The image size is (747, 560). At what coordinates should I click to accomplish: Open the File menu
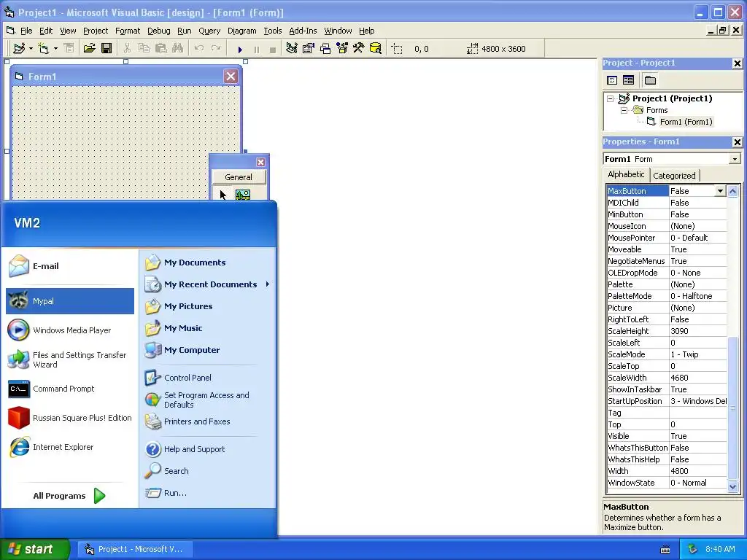tap(26, 31)
